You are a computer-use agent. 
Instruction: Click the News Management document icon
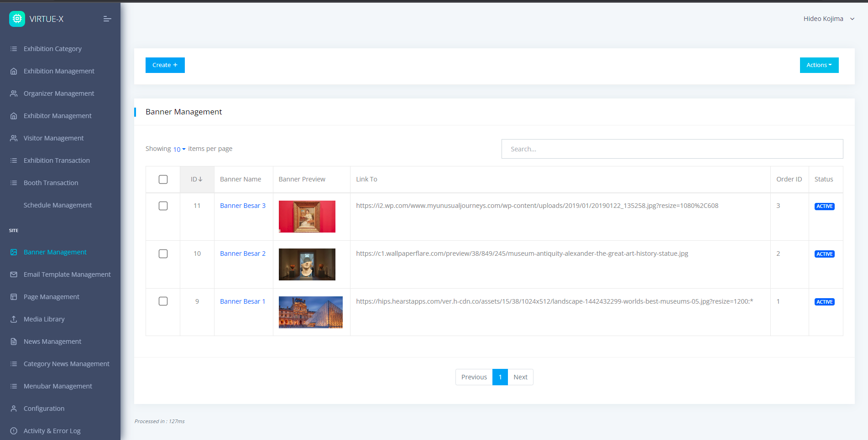point(14,342)
